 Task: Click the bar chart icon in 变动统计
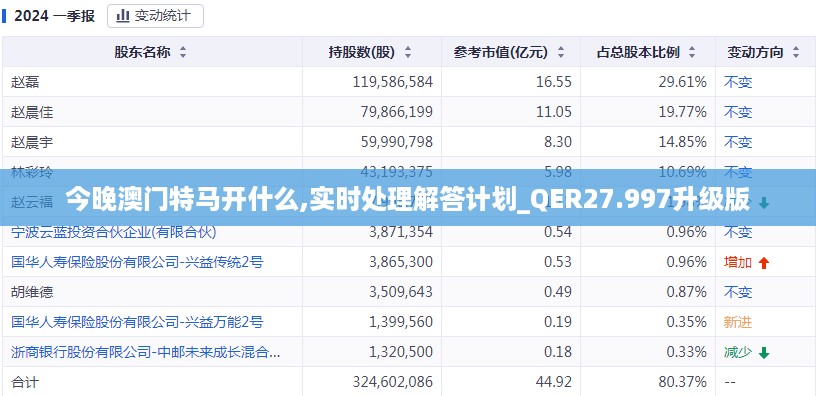(123, 16)
